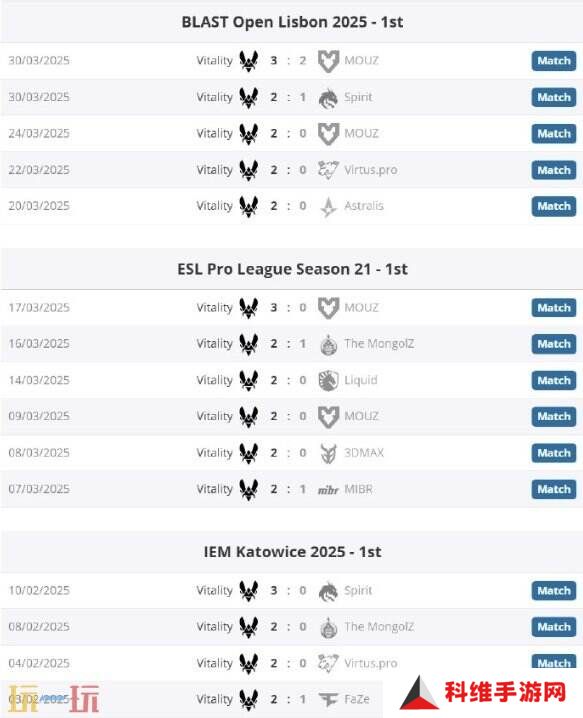Click the 3DMAX team logo

pyautogui.click(x=328, y=453)
